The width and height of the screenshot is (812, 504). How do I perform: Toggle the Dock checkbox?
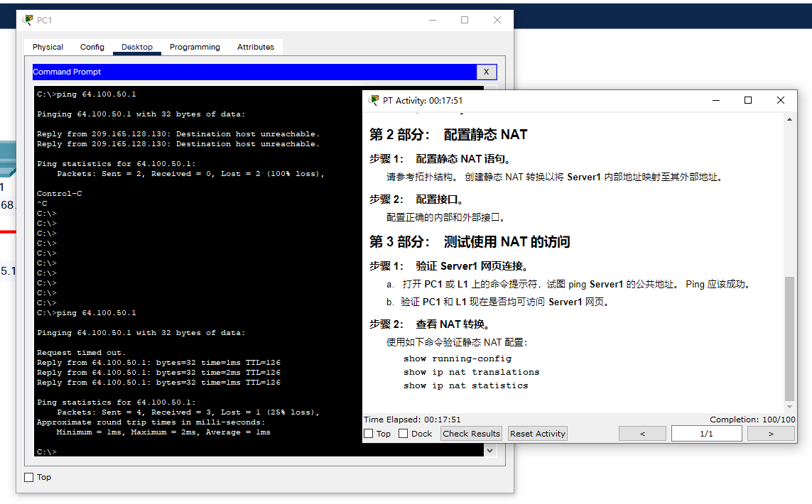404,434
